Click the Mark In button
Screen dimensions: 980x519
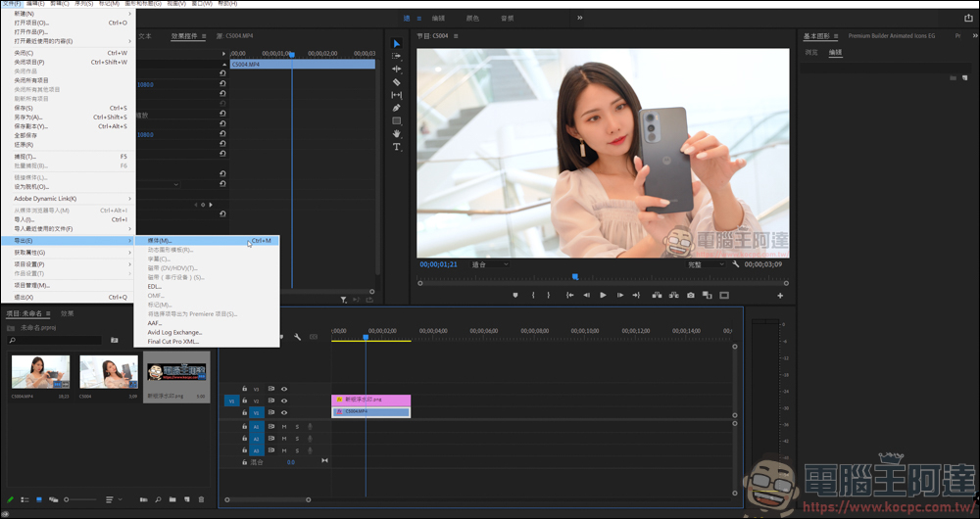pos(533,296)
